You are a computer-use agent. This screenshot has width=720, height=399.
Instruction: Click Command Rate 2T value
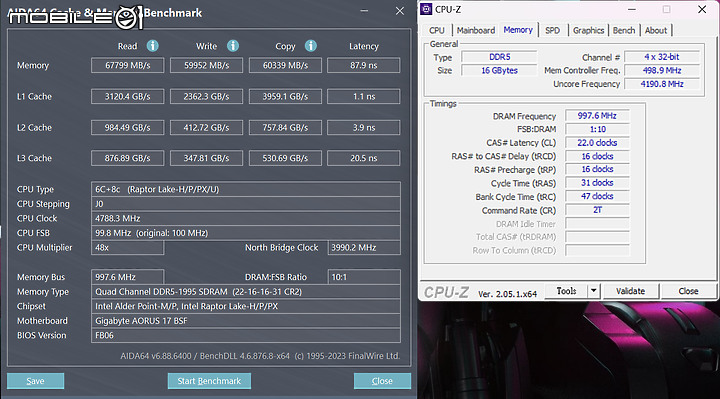(x=597, y=210)
